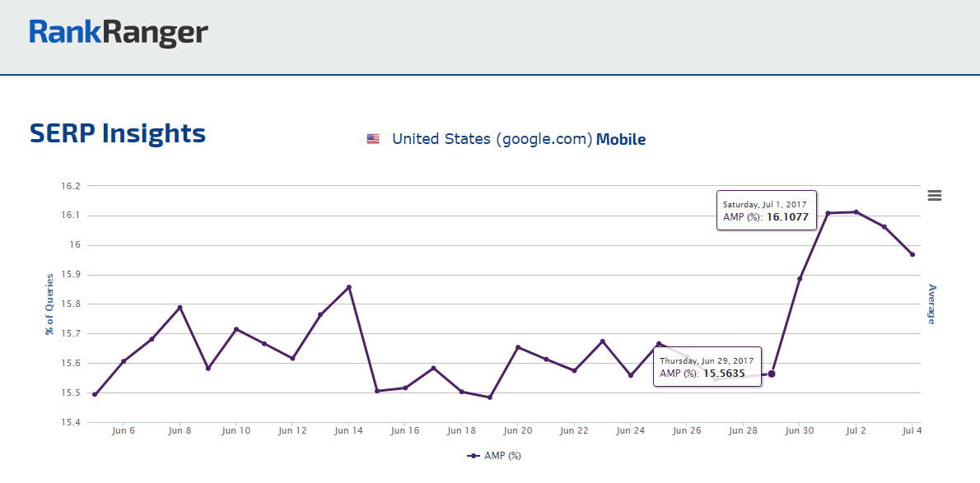Select the Jun 30 data point
Image resolution: width=980 pixels, height=483 pixels.
[800, 278]
